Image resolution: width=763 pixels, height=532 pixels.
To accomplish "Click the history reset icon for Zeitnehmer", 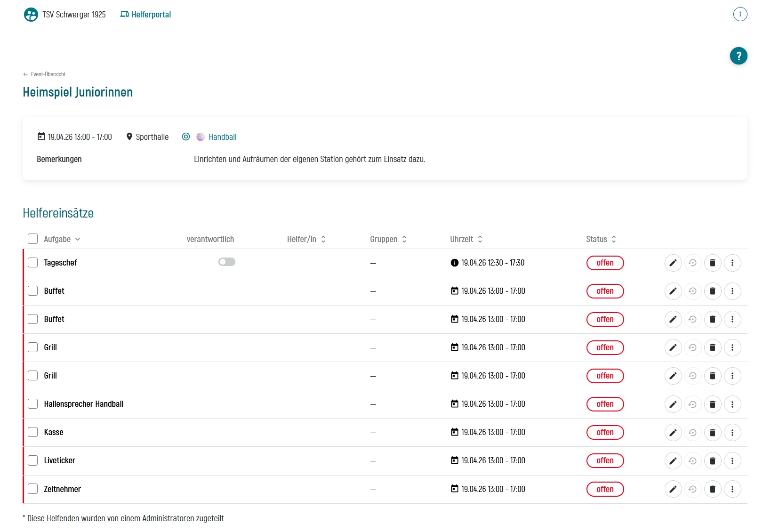I will [x=692, y=489].
